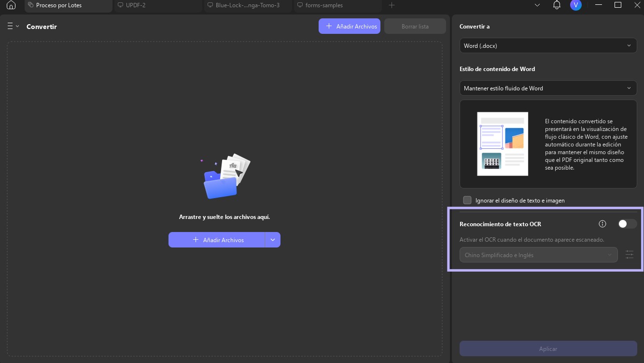The image size is (644, 363).
Task: Open user account avatar V
Action: [x=575, y=5]
